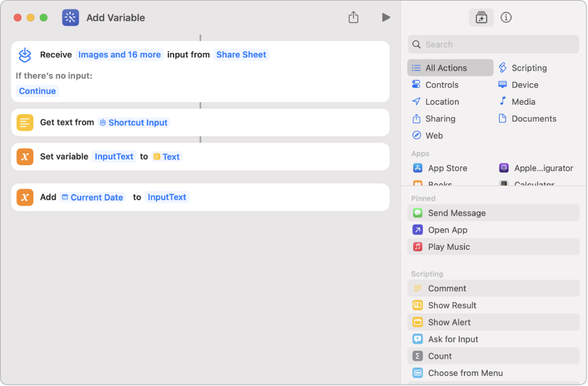588x386 pixels.
Task: Open the Action Library panel icon
Action: [481, 18]
